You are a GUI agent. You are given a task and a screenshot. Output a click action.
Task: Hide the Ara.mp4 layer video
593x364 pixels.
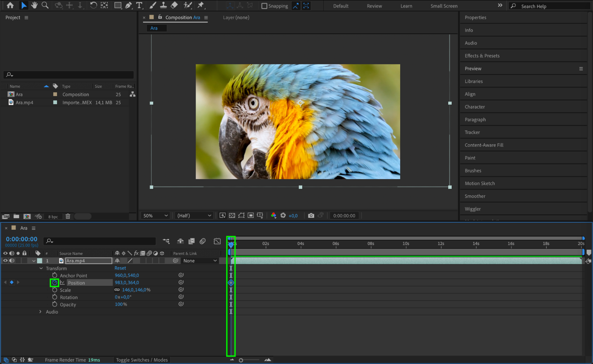coord(5,261)
